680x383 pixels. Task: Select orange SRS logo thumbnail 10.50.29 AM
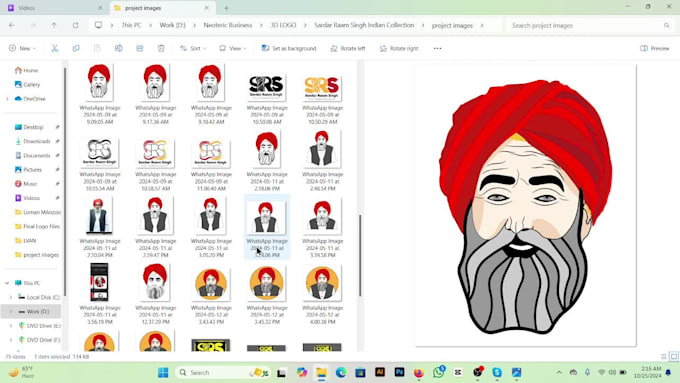pyautogui.click(x=322, y=88)
